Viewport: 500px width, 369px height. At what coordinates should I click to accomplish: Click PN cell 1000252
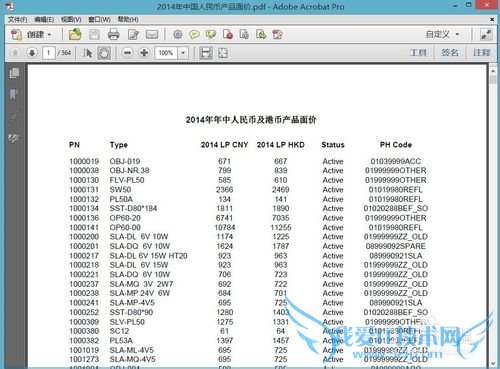(84, 313)
